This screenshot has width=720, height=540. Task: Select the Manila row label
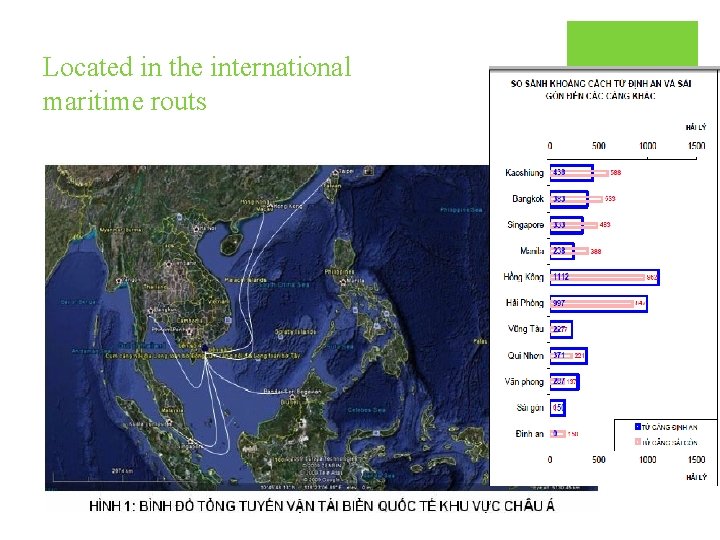(x=532, y=251)
